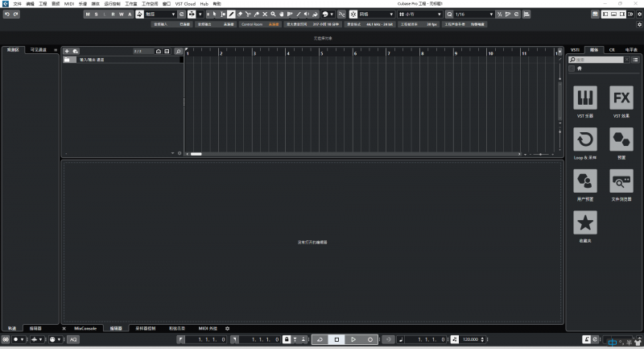Screen dimensions: 644x349
Task: Open the VST 乐器 media tile
Action: point(585,98)
